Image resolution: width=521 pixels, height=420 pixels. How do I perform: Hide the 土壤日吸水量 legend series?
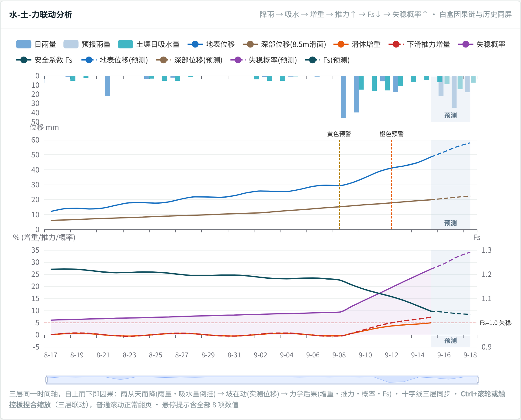(149, 44)
